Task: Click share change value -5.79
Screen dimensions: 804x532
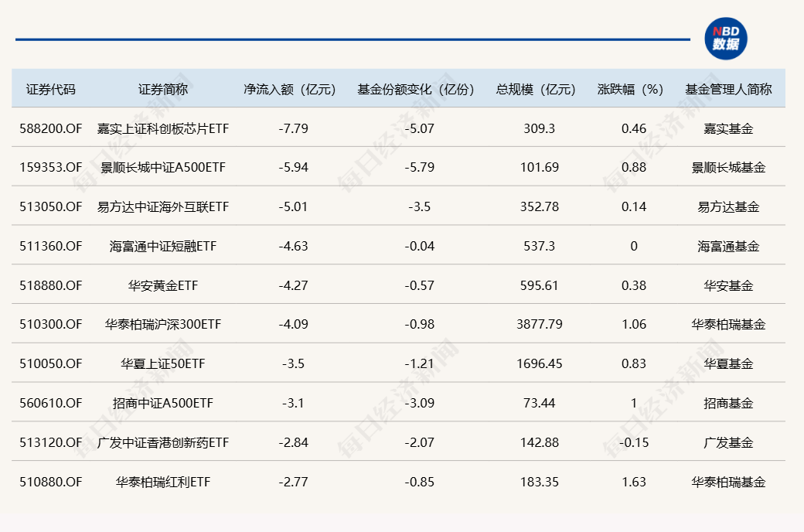Action: point(420,167)
